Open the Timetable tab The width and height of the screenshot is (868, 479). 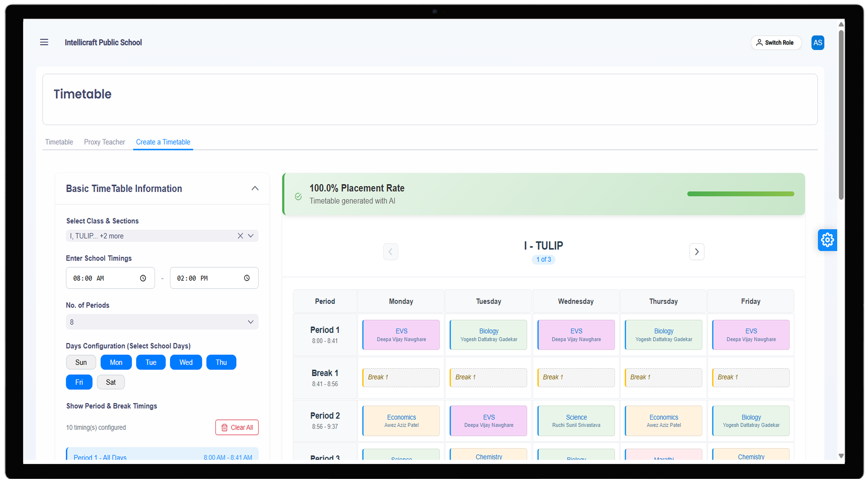point(59,142)
